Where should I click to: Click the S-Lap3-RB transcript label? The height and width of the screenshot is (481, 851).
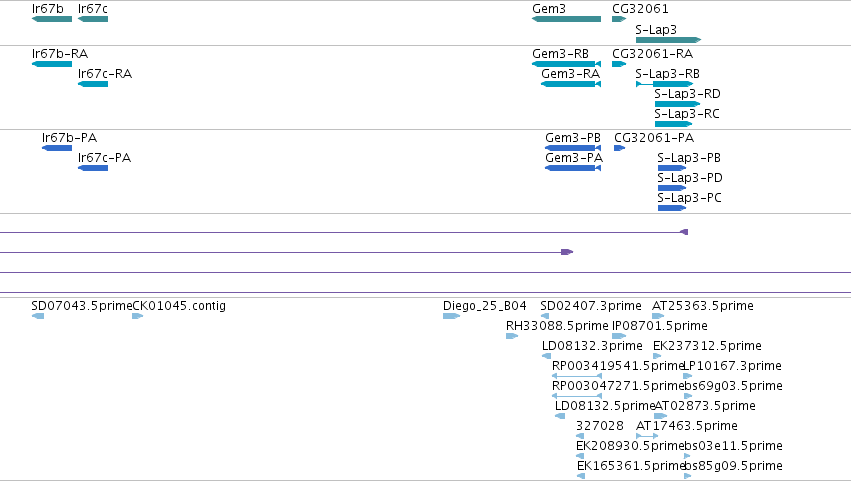coord(668,74)
